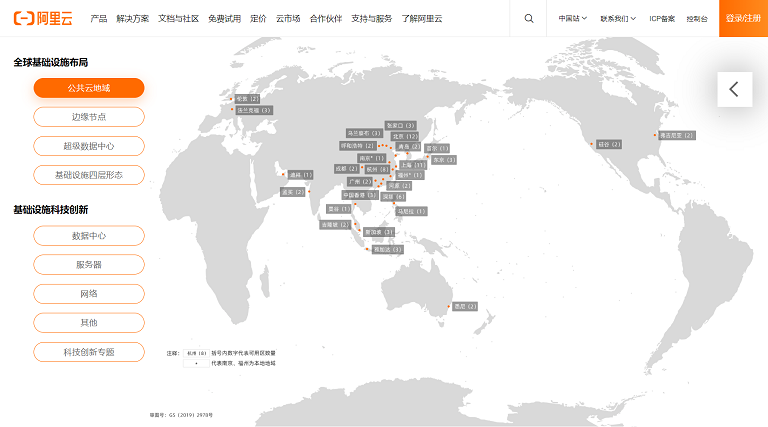The height and width of the screenshot is (427, 768).
Task: Click the 吉隆坡 (2) map label
Action: (x=335, y=225)
